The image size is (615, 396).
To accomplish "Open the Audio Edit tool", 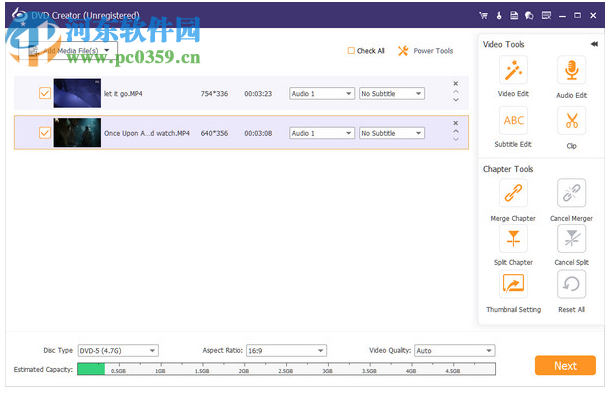I will click(x=571, y=70).
